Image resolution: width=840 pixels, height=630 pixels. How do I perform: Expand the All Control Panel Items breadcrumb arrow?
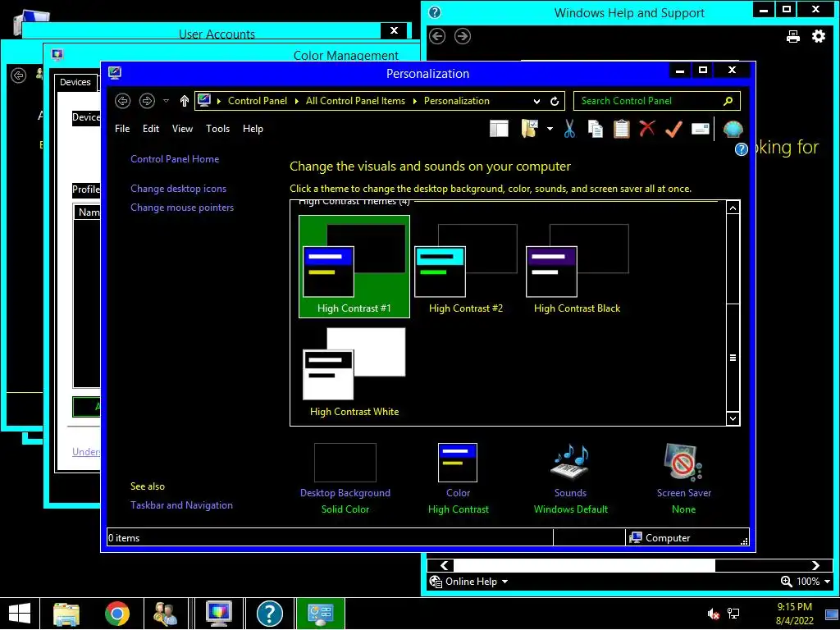[414, 101]
